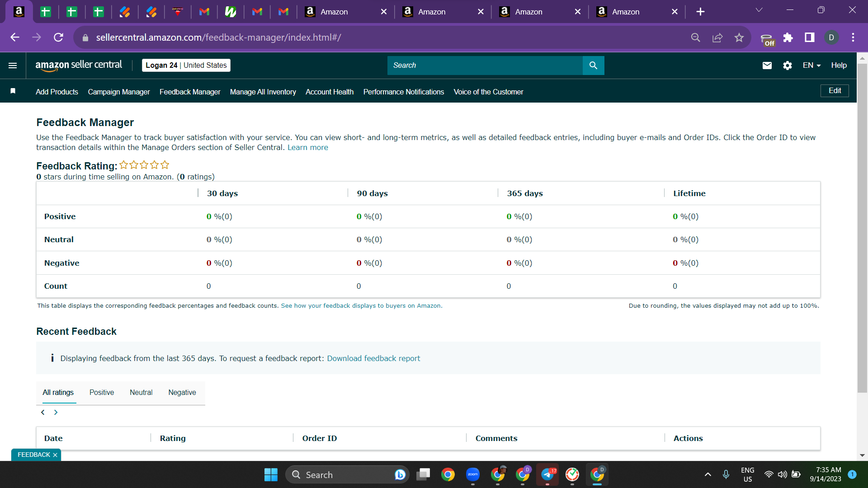The height and width of the screenshot is (488, 868).
Task: Open the Zoom app in the taskbar
Action: pyautogui.click(x=473, y=474)
